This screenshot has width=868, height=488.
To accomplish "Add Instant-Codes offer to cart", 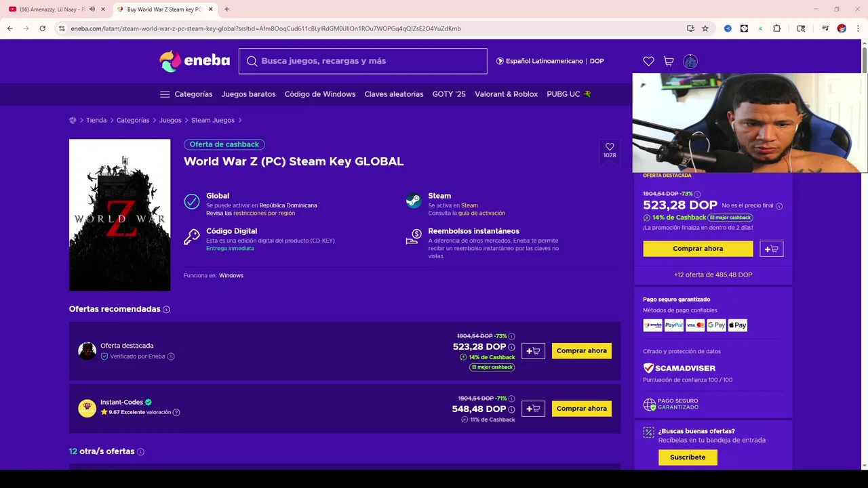I will pyautogui.click(x=533, y=409).
